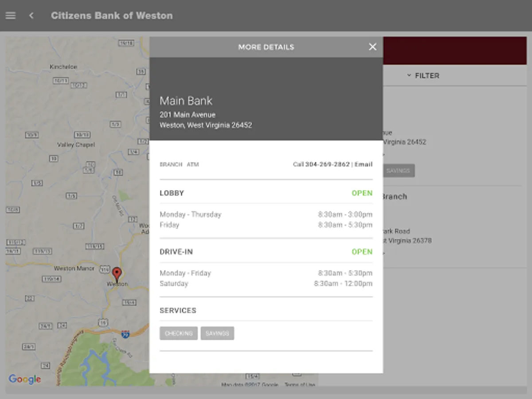Click the Google logo on map
The height and width of the screenshot is (399, 532).
(x=25, y=379)
